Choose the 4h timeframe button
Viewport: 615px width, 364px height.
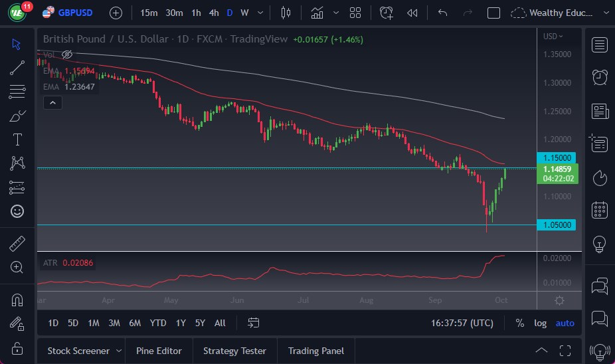(x=213, y=13)
